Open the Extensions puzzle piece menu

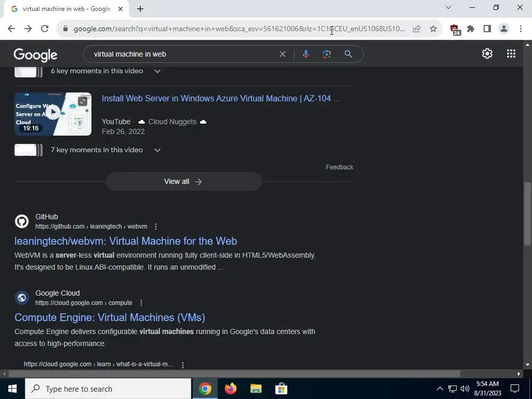tap(471, 29)
